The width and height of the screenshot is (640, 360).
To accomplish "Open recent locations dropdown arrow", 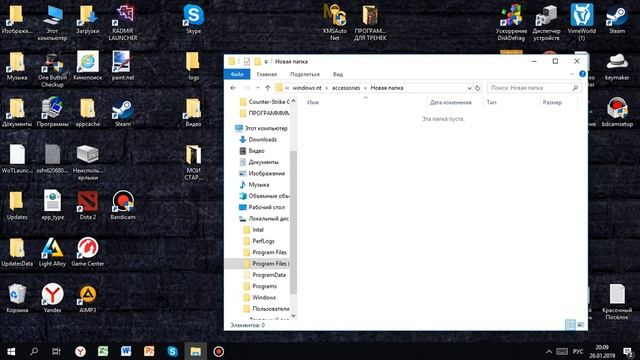I will pyautogui.click(x=258, y=88).
